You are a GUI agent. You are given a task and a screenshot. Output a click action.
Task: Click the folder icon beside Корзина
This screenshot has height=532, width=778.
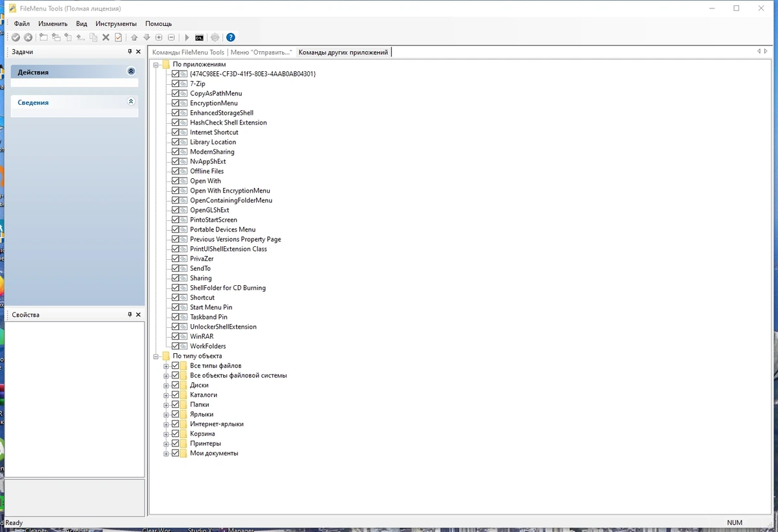point(183,434)
